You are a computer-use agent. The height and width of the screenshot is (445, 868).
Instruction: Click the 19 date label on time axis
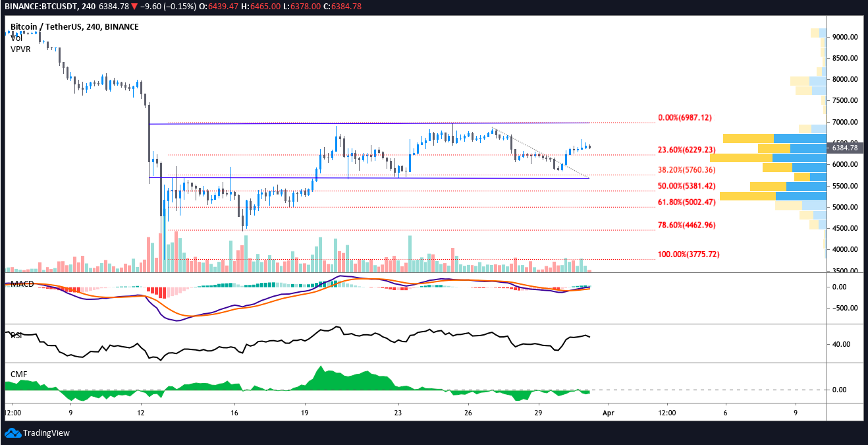pos(304,413)
